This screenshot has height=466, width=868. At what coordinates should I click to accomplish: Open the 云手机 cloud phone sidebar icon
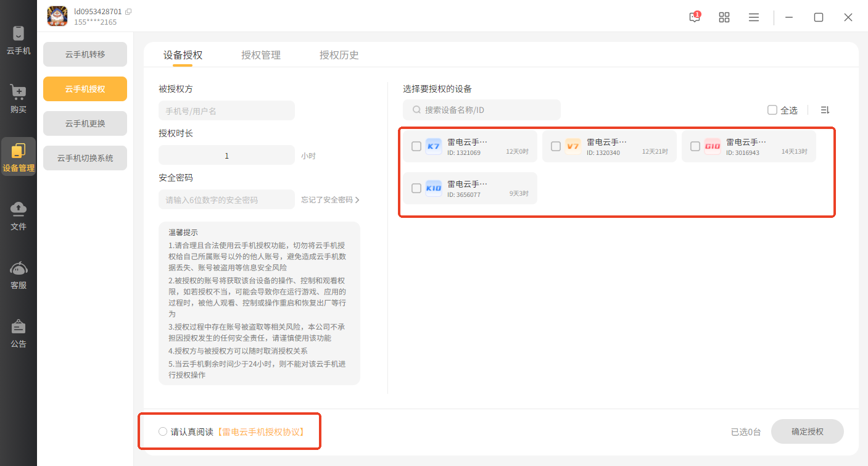[x=19, y=40]
